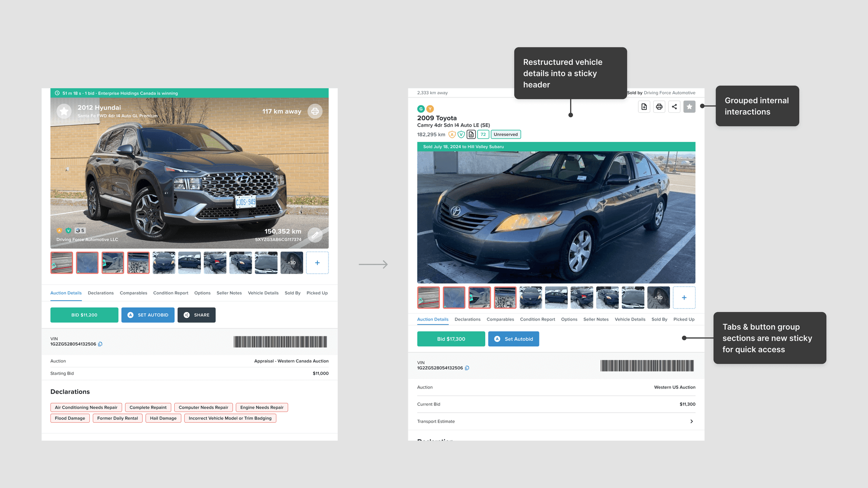Screen dimensions: 868x488
Task: Click the dark SHARE button
Action: tap(197, 315)
